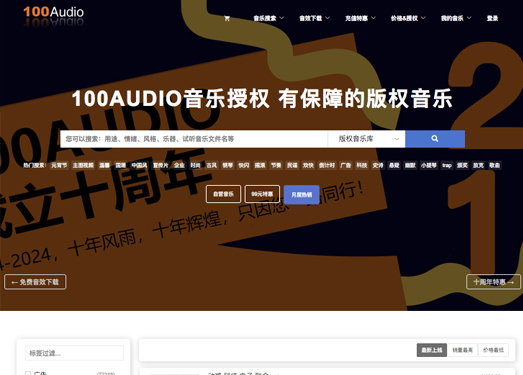Switch to the 最新上线 sort tab
This screenshot has height=375, width=523.
pos(432,350)
